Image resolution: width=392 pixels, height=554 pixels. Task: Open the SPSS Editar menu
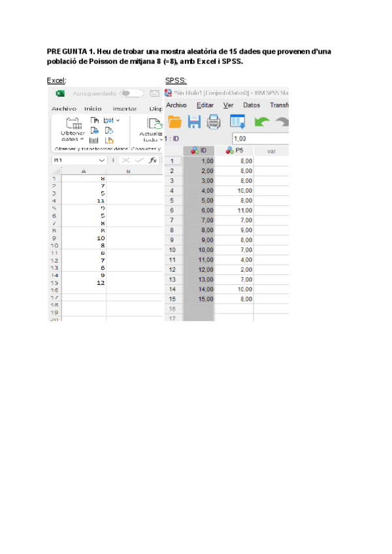tap(205, 105)
